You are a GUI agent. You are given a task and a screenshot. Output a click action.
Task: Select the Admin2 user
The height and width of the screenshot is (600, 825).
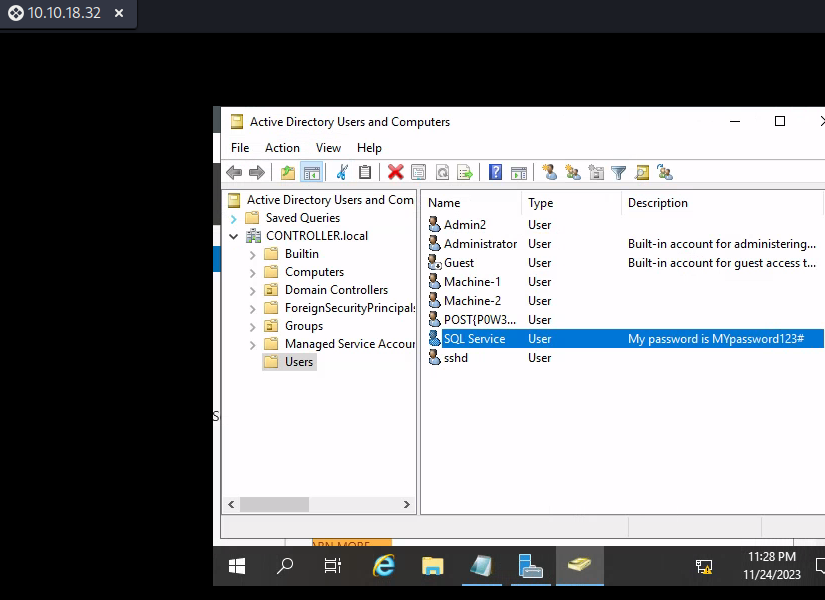[465, 225]
